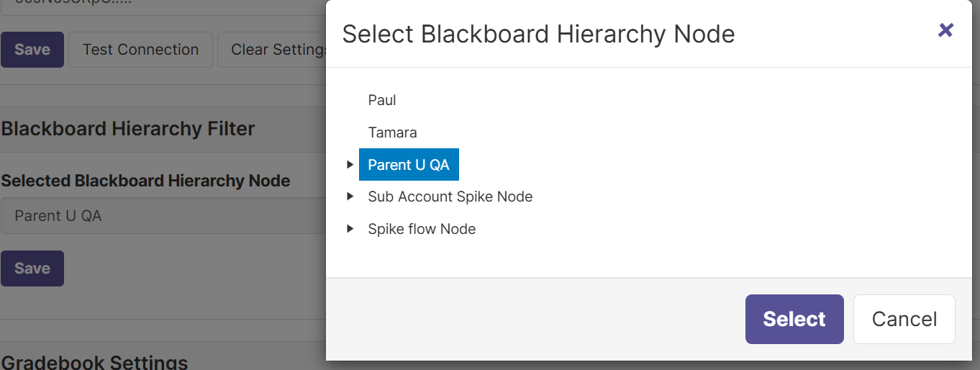This screenshot has width=980, height=370.
Task: Expand the Spike flow Node arrow
Action: click(x=350, y=229)
